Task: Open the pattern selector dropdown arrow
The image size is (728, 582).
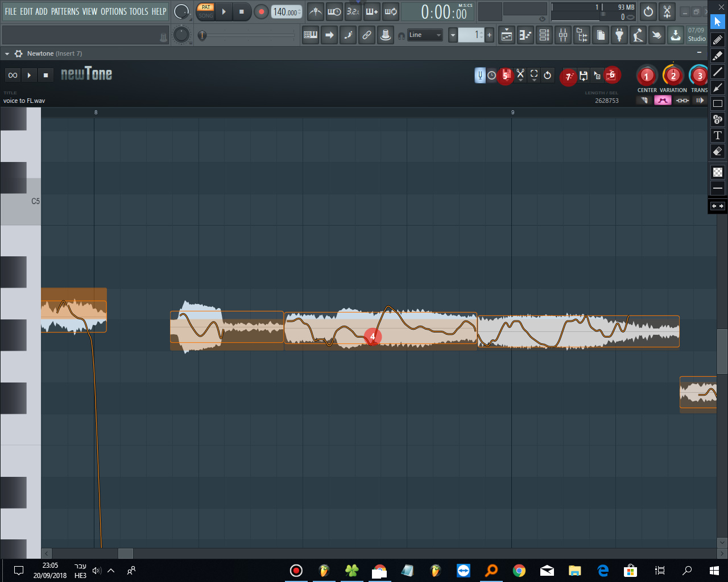Action: click(453, 35)
